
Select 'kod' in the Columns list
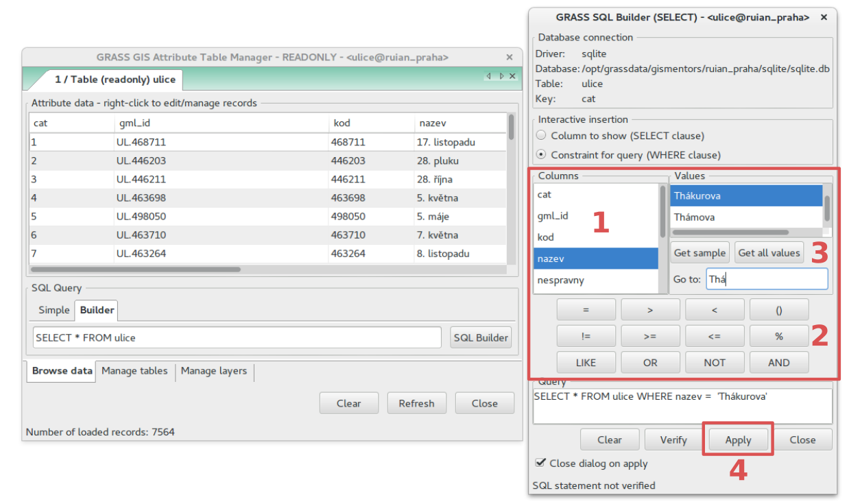point(596,237)
